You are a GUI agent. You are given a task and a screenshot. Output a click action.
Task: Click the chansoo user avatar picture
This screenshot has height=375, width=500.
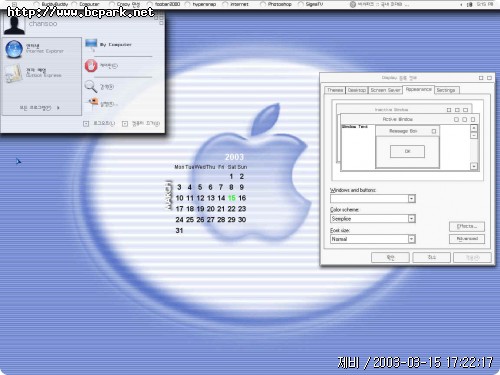point(14,25)
